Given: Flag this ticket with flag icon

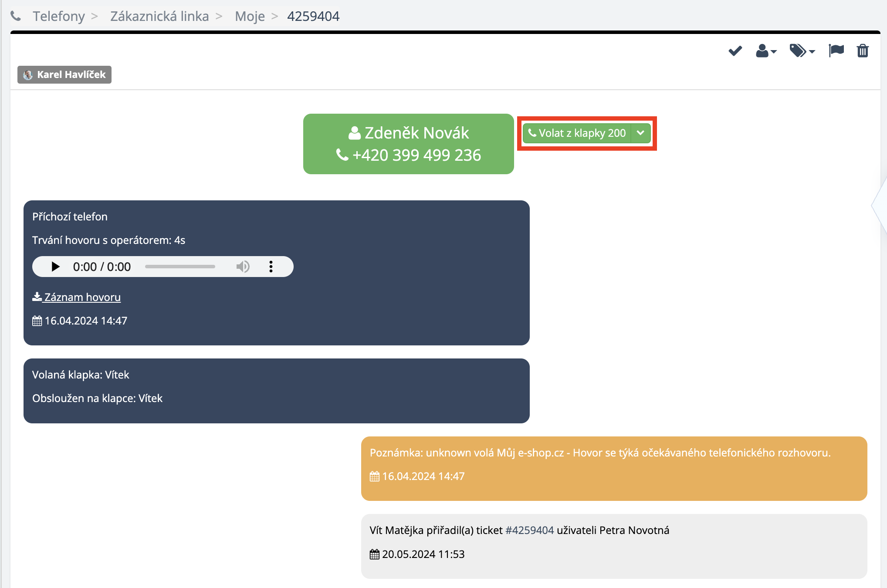Looking at the screenshot, I should [x=836, y=51].
